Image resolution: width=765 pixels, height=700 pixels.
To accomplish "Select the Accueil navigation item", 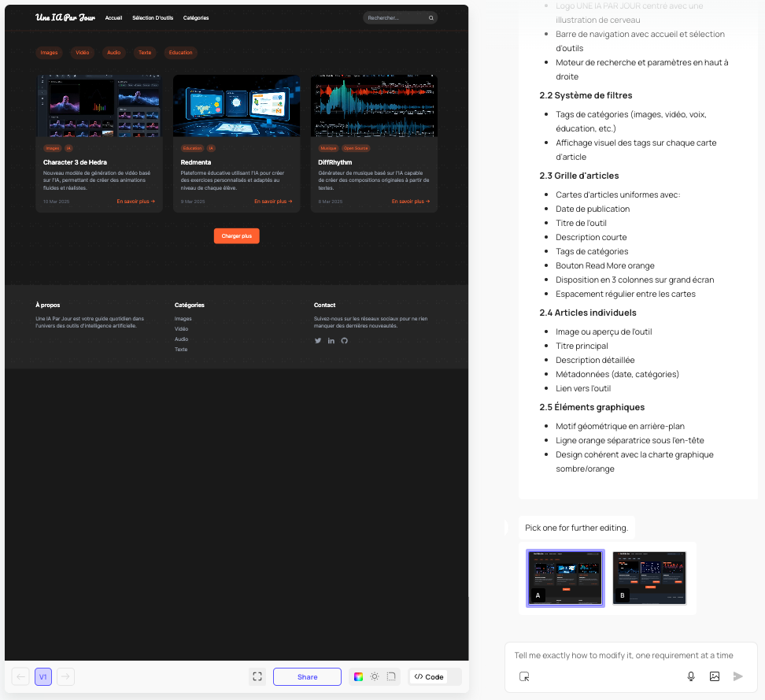I will (113, 17).
